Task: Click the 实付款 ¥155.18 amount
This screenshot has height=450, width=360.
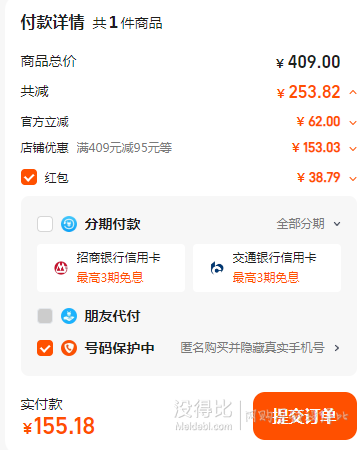Action: tap(58, 426)
